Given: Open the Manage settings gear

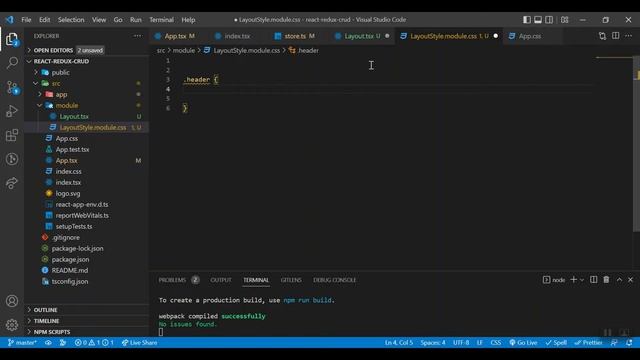Looking at the screenshot, I should (12, 325).
